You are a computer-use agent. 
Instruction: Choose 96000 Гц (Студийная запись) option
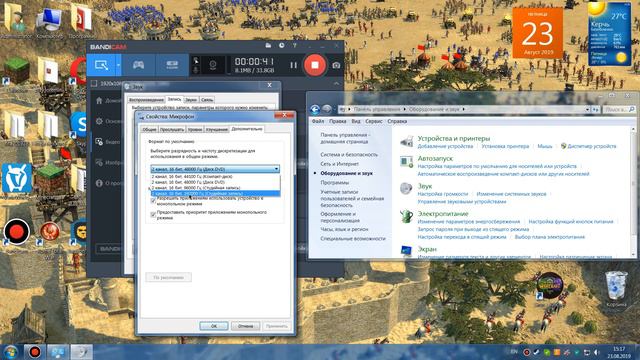pyautogui.click(x=215, y=188)
